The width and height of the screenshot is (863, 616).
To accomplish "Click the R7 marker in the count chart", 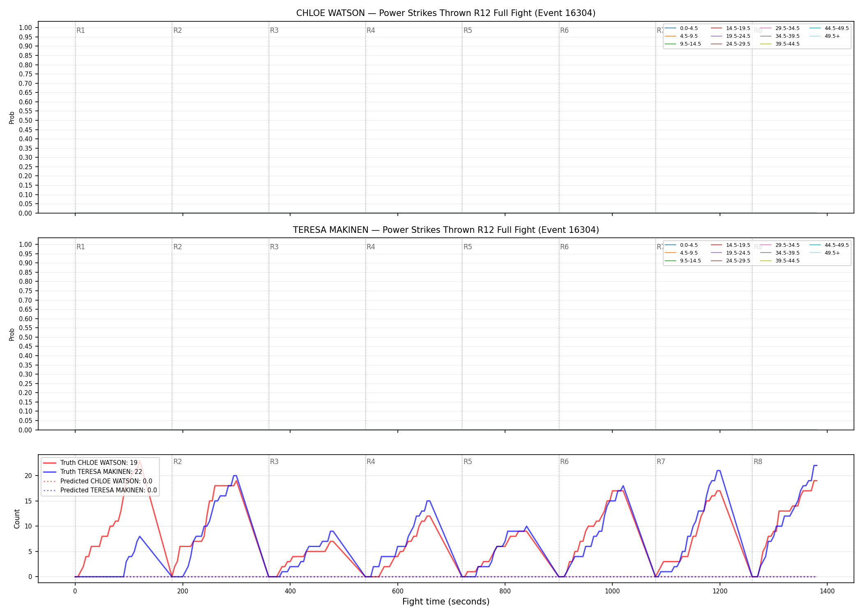I will (x=661, y=462).
